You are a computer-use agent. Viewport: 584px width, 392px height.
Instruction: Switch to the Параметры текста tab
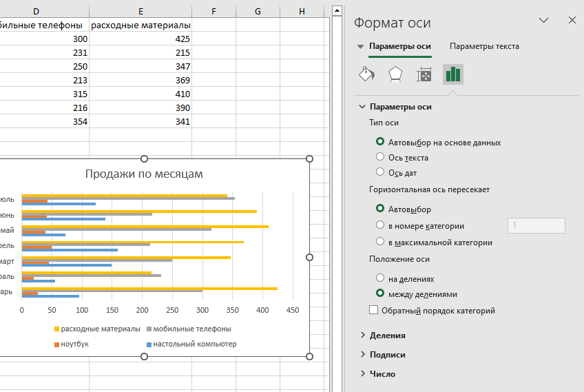[484, 46]
